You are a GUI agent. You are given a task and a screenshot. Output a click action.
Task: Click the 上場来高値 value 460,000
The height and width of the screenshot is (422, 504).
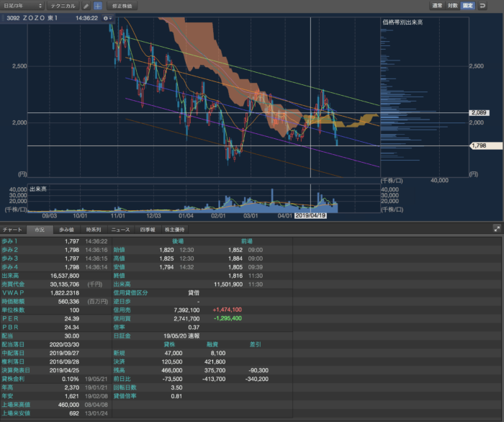pyautogui.click(x=68, y=405)
